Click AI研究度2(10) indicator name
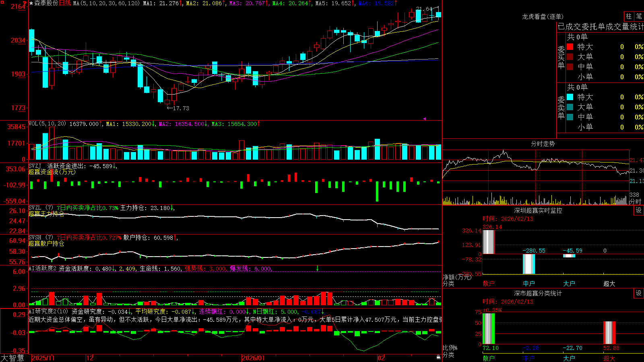 pyautogui.click(x=48, y=311)
